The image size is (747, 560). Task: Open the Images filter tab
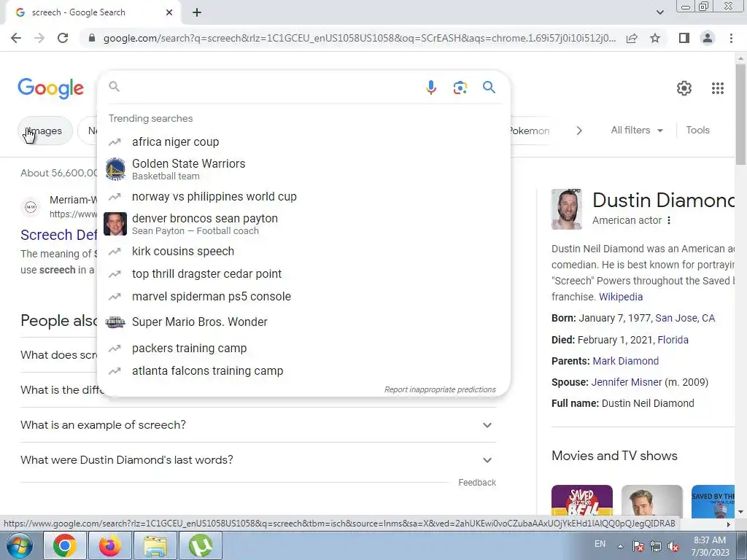[x=45, y=131]
